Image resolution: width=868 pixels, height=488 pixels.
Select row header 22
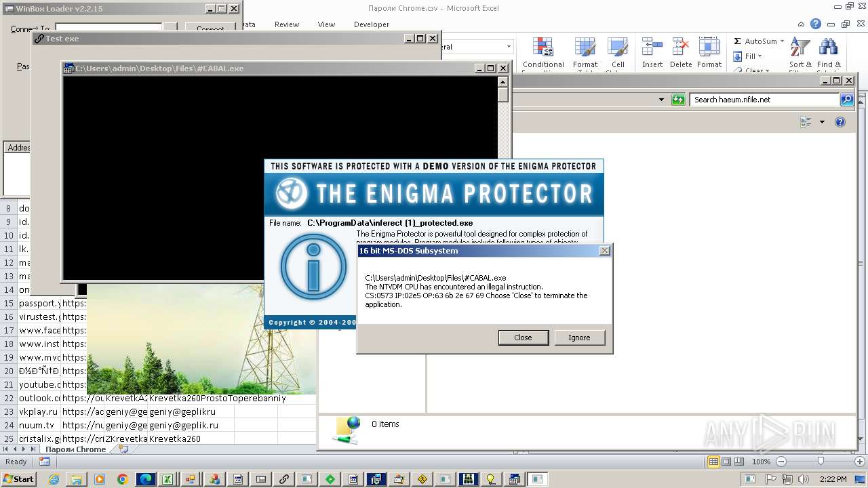(9, 399)
